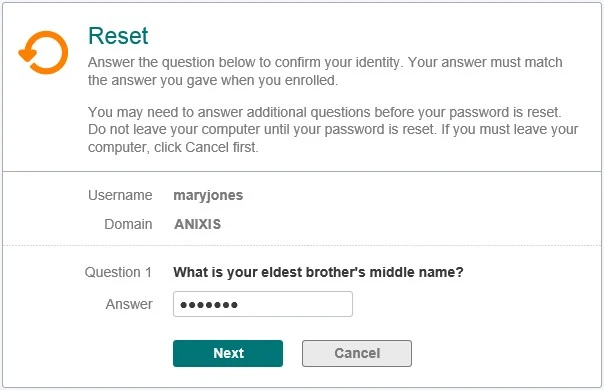Screen dimensions: 604x390
Task: Click the Username label
Action: point(120,195)
